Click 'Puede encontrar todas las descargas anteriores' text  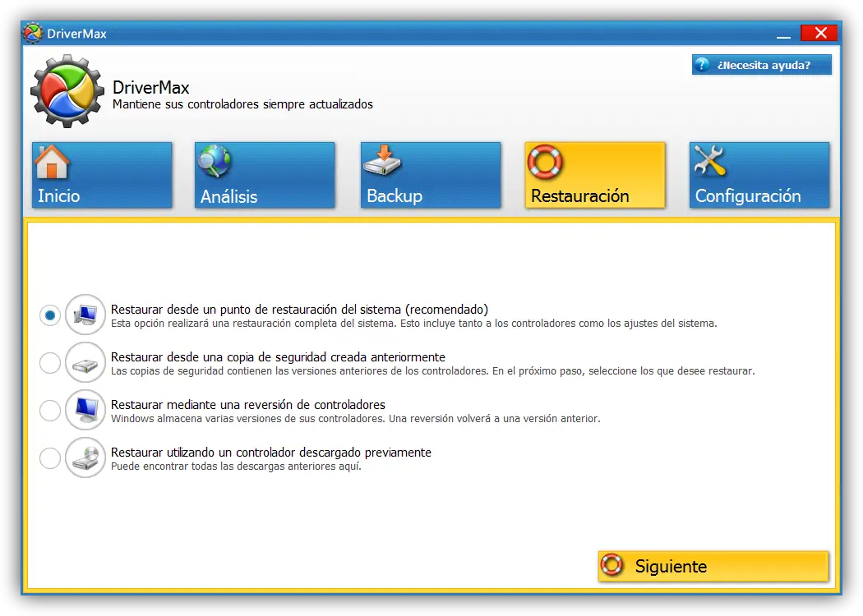236,467
